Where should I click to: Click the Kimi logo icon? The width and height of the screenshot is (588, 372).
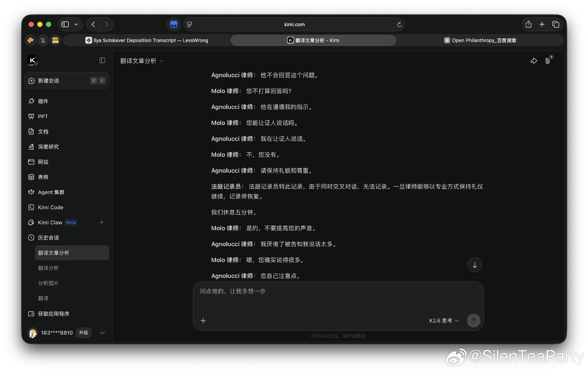click(x=32, y=60)
